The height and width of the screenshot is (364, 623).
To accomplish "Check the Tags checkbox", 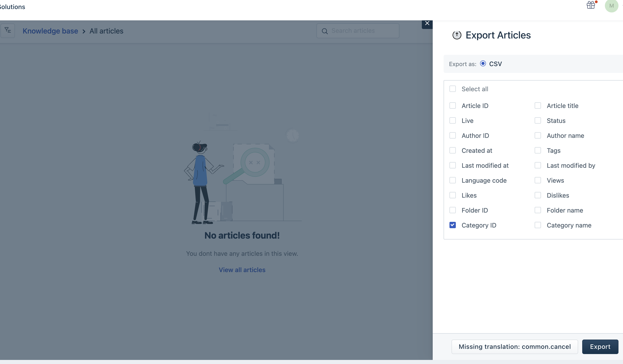I will pos(538,150).
